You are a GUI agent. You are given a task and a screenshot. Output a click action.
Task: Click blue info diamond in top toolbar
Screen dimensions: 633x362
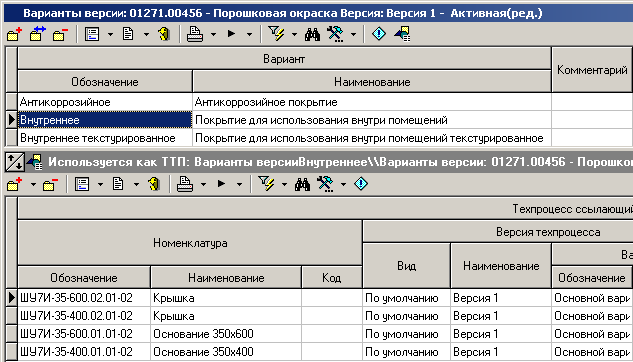pyautogui.click(x=379, y=34)
